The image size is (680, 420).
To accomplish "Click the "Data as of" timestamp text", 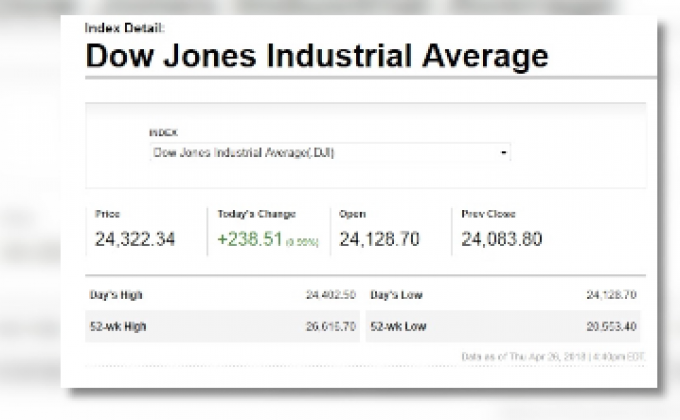I will [553, 356].
